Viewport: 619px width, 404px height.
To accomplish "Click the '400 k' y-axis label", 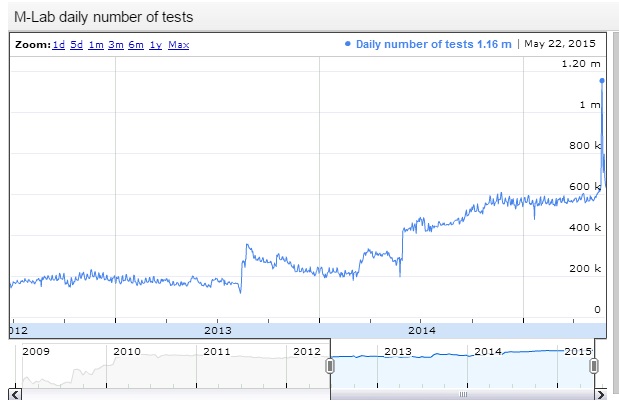I will pyautogui.click(x=585, y=227).
